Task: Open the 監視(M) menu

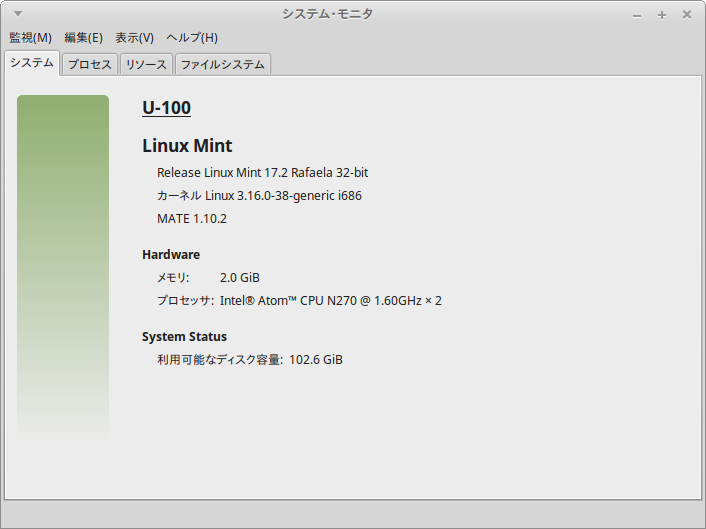Action: pyautogui.click(x=31, y=38)
